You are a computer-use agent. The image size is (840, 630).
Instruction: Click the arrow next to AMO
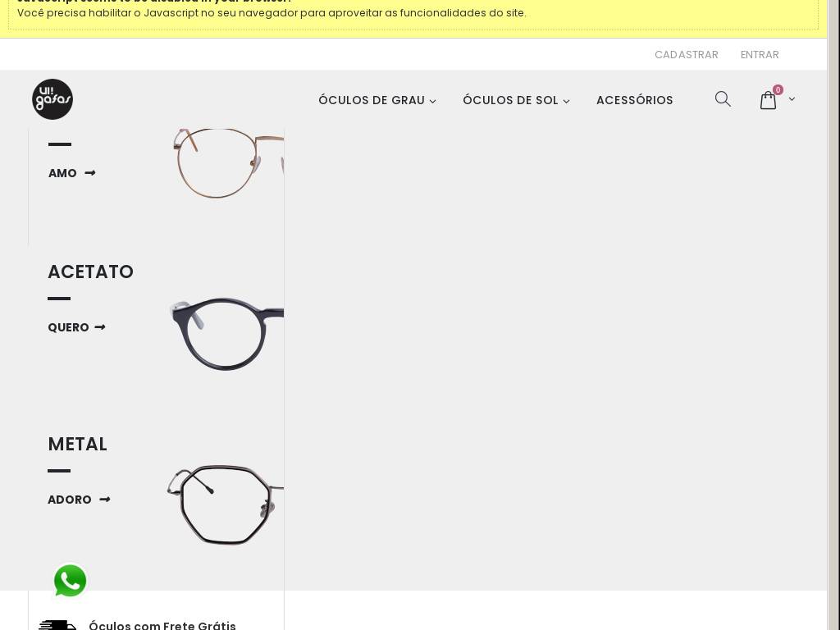[x=90, y=173]
